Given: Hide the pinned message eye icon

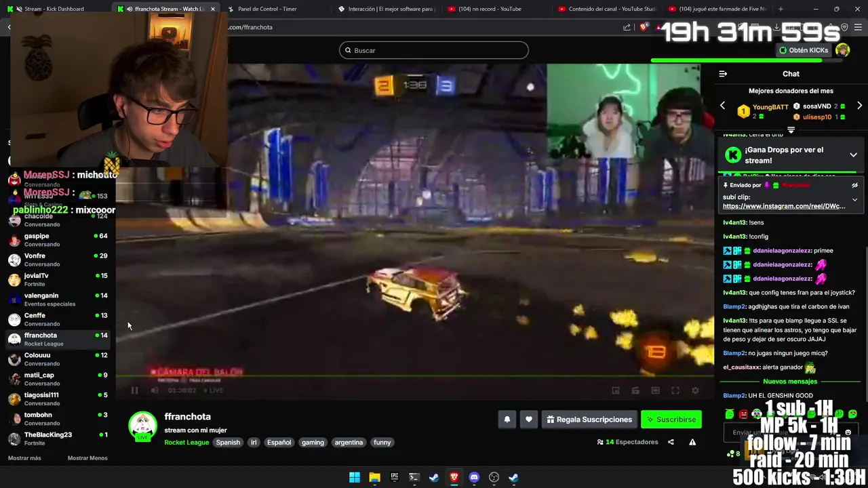Looking at the screenshot, I should click(x=854, y=185).
